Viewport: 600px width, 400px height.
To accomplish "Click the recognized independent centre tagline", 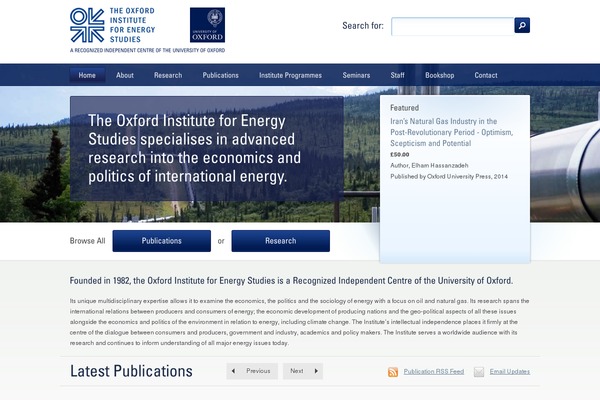I will pyautogui.click(x=147, y=50).
